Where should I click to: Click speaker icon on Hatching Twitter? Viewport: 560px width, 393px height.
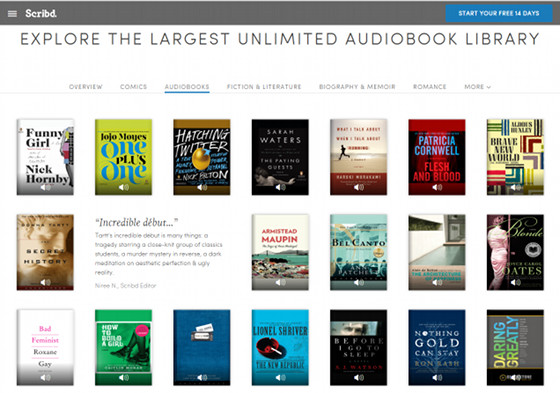tap(202, 187)
